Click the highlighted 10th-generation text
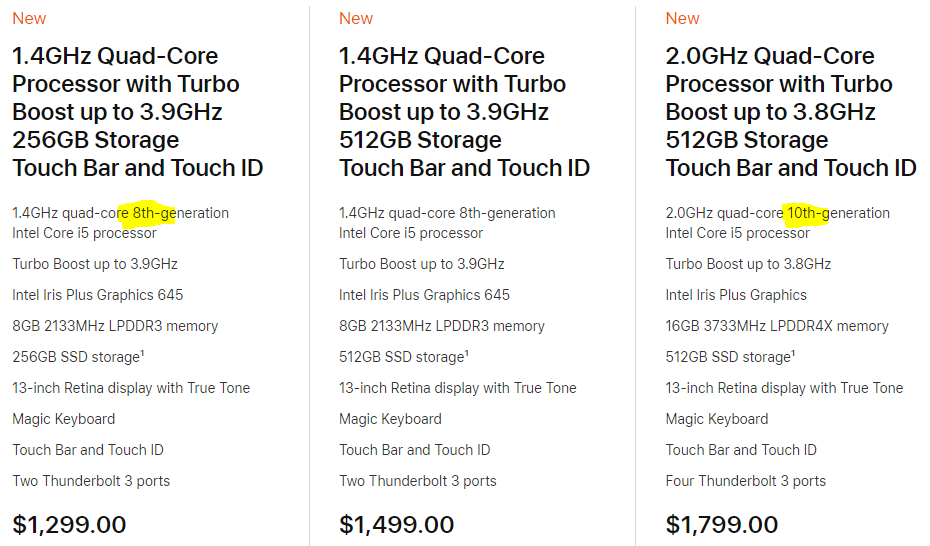This screenshot has height=546, width=930. [x=806, y=213]
